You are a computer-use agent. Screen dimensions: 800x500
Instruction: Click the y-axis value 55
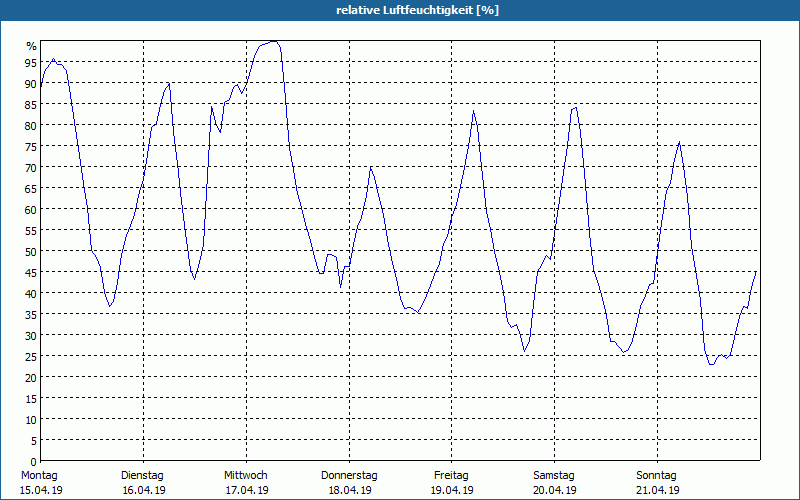[x=31, y=231]
